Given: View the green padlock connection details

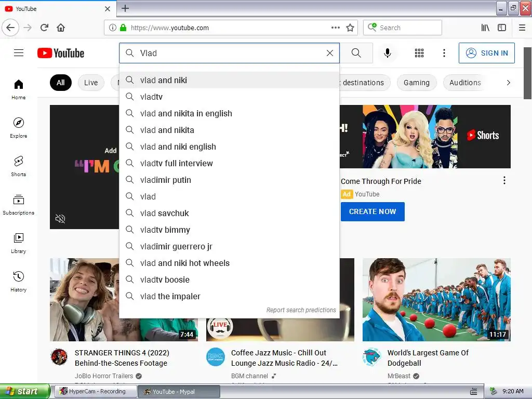Looking at the screenshot, I should click(x=123, y=28).
